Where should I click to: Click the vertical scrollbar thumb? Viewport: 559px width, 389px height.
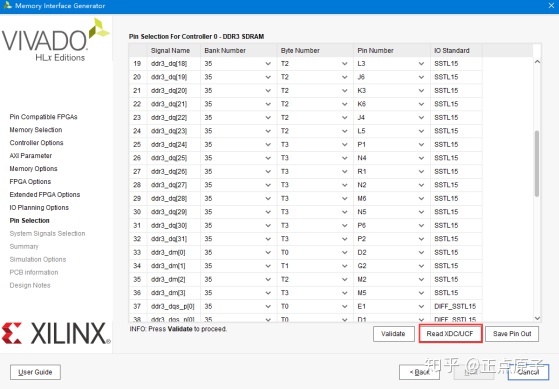coord(537,164)
